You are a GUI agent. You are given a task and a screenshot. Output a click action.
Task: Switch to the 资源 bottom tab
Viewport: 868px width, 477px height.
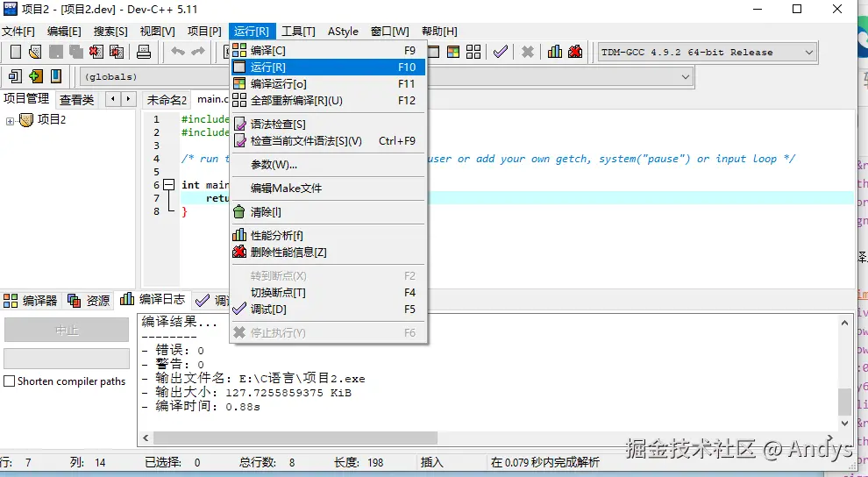pyautogui.click(x=89, y=301)
